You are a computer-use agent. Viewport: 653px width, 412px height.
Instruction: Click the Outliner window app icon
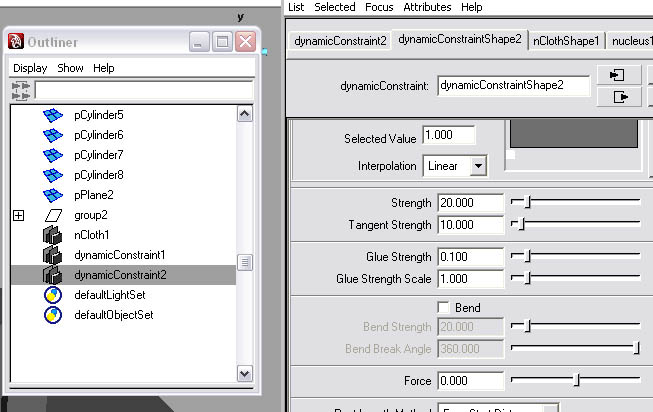[16, 41]
